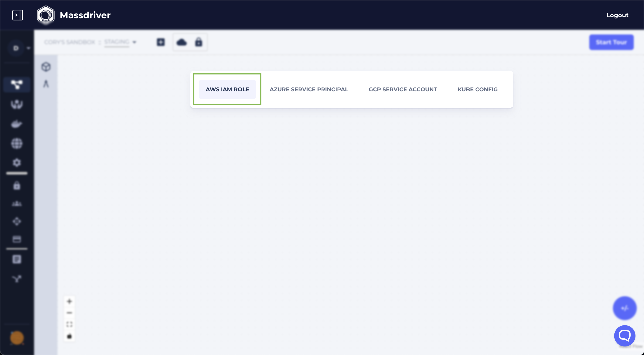Click the Logout button
The height and width of the screenshot is (355, 644).
coord(617,15)
